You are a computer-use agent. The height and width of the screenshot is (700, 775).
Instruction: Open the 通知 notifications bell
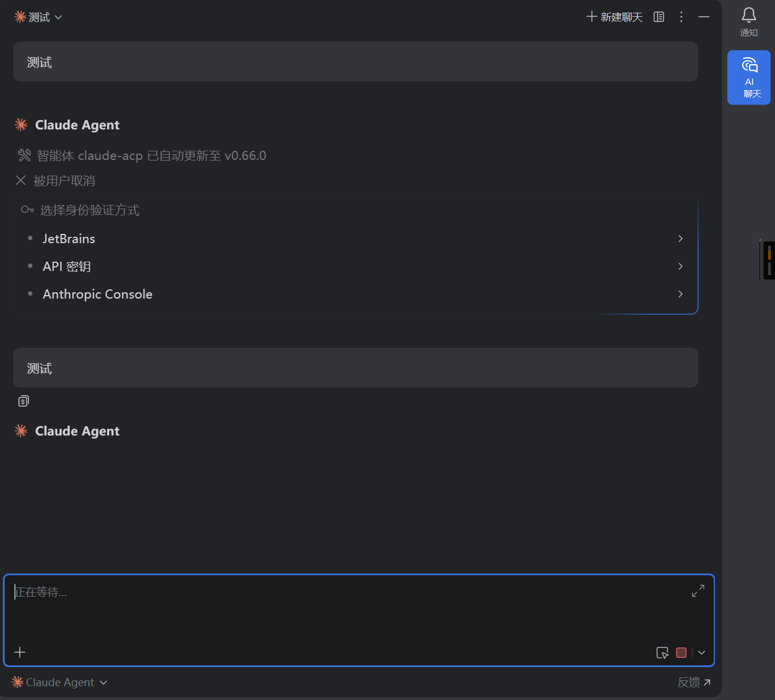(749, 22)
